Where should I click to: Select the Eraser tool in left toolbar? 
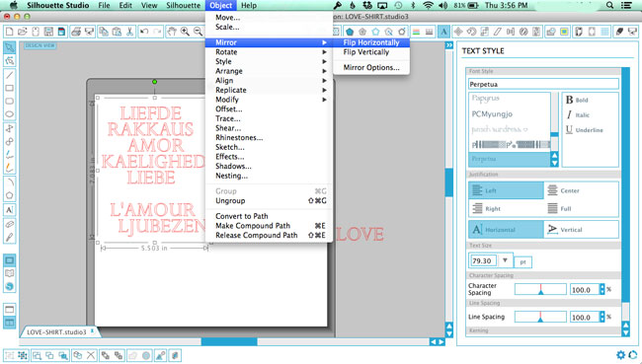tap(10, 224)
